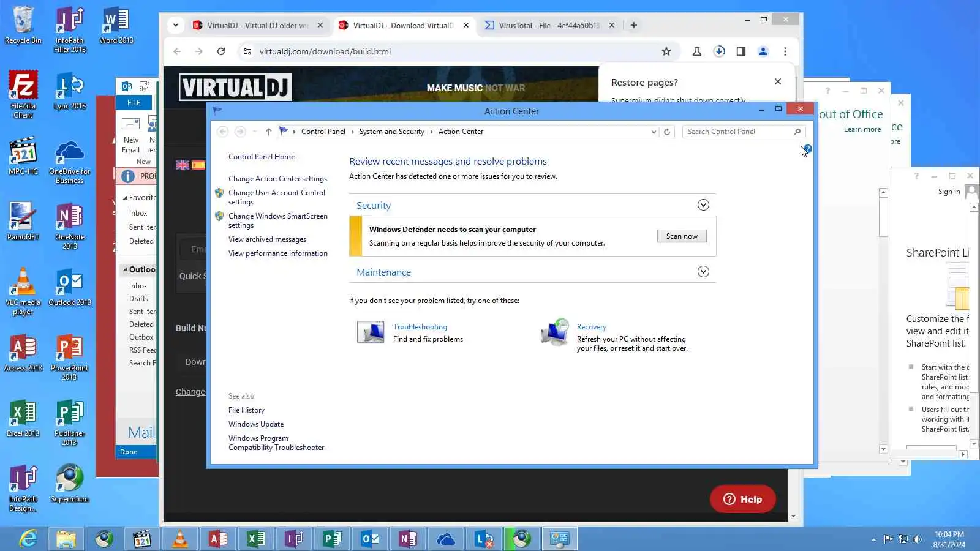The width and height of the screenshot is (980, 551).
Task: Click Learn more in the Office window
Action: point(862,129)
